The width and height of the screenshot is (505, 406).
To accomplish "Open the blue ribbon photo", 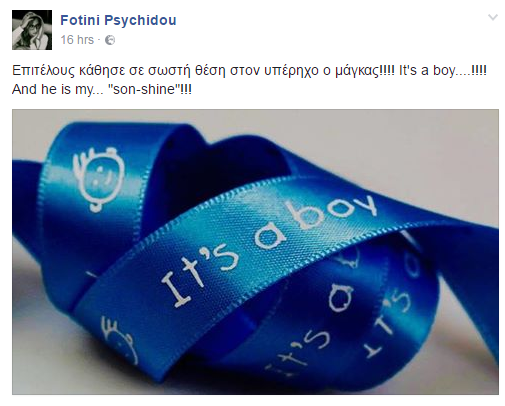I will (x=255, y=252).
